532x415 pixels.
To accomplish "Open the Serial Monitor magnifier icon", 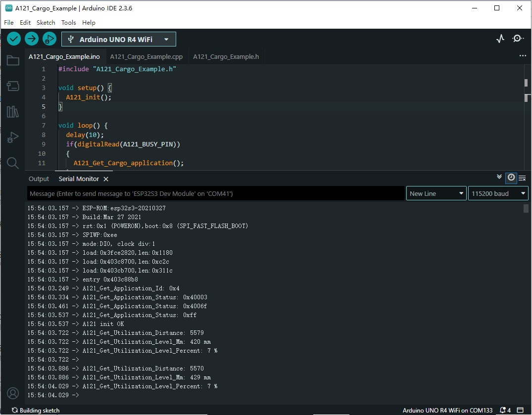I will coord(518,39).
